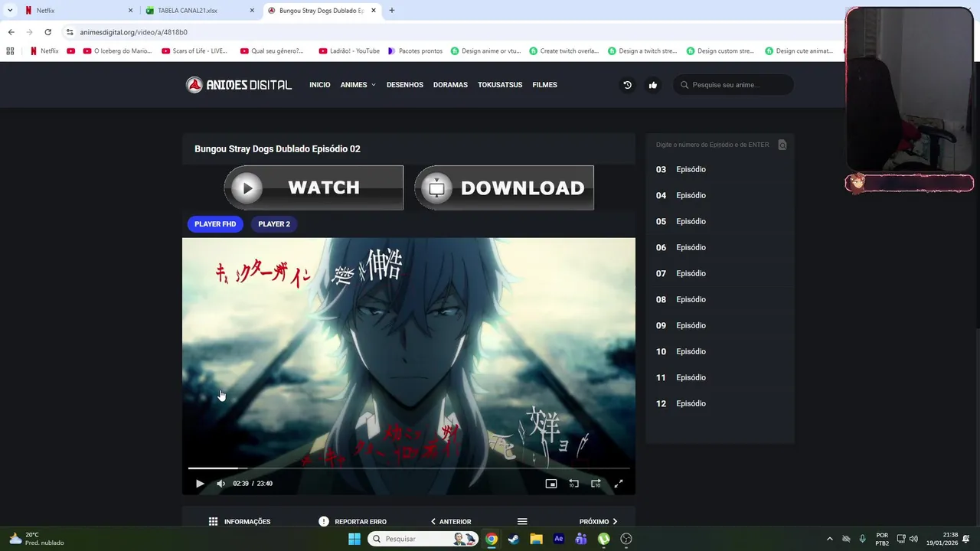The image size is (980, 551).
Task: Open a new browser tab
Action: coord(392,11)
